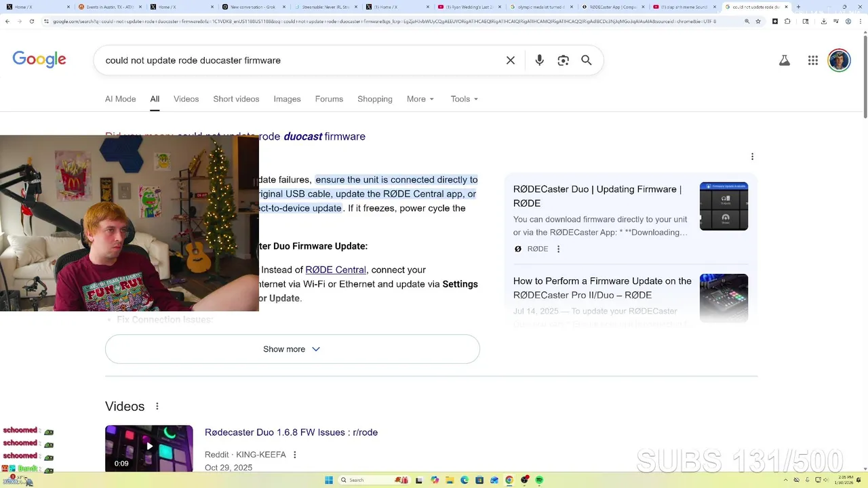Expand AI overview with Show more

point(292,349)
